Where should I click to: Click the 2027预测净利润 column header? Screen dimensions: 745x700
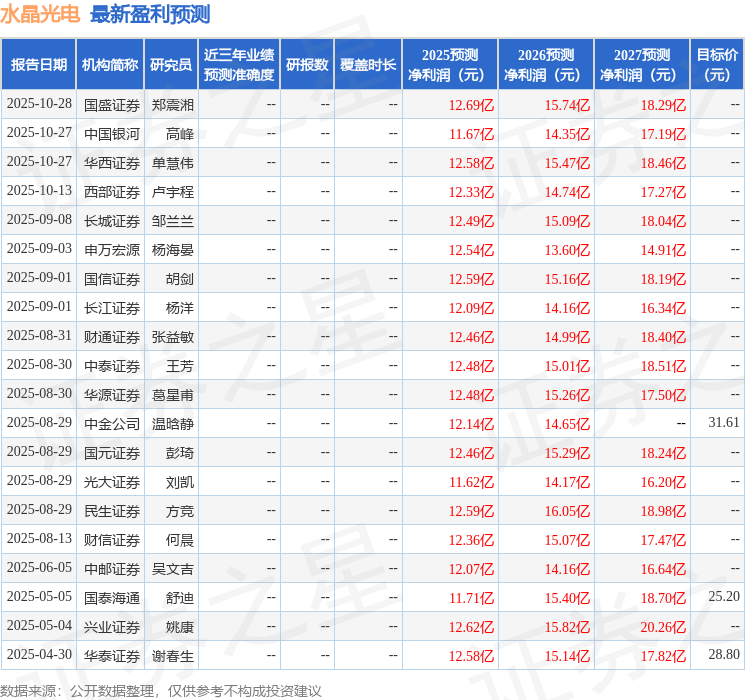tap(641, 65)
